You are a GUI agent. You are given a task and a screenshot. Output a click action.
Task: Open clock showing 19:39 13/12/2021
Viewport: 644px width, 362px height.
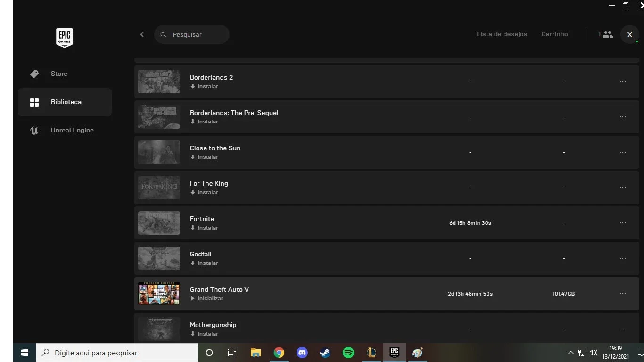[x=615, y=353]
